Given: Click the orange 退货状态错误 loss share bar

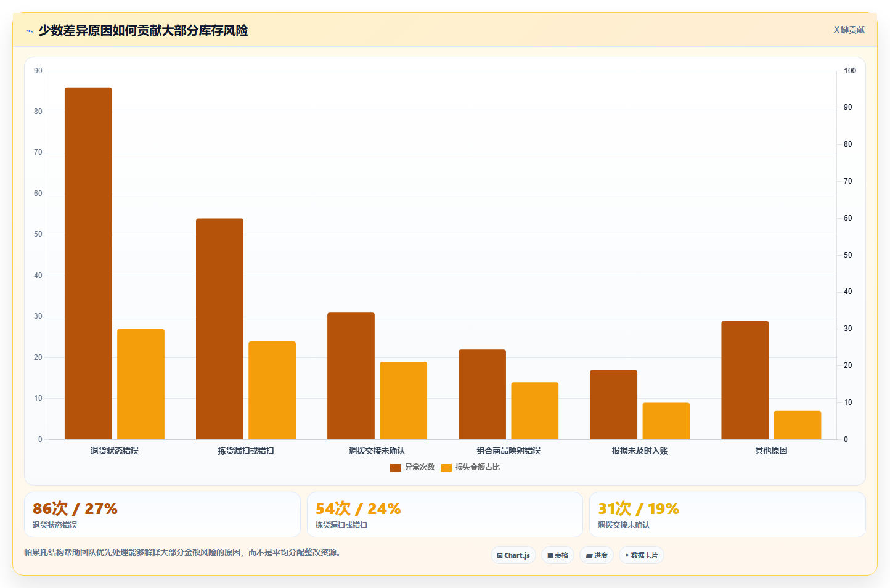Looking at the screenshot, I should 141,384.
